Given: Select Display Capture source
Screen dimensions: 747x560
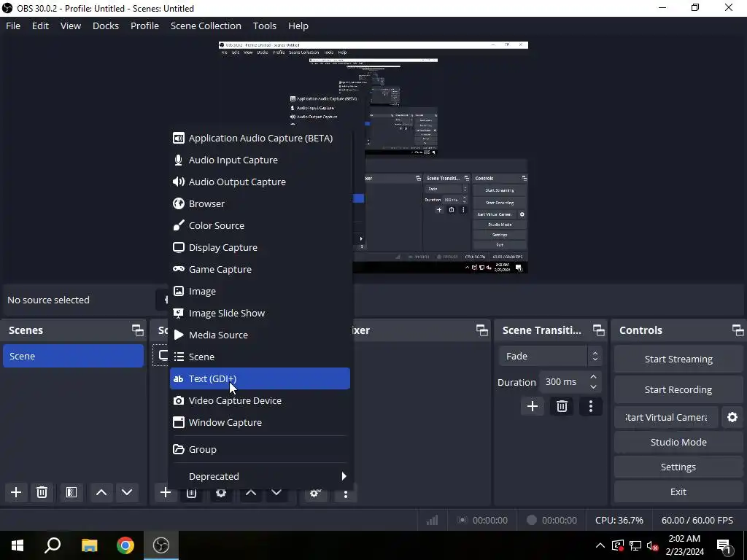Looking at the screenshot, I should click(x=260, y=248).
